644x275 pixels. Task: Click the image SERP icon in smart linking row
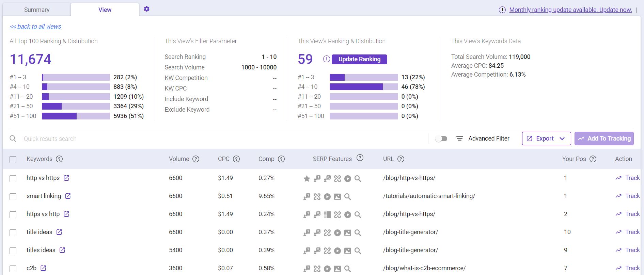[337, 197]
